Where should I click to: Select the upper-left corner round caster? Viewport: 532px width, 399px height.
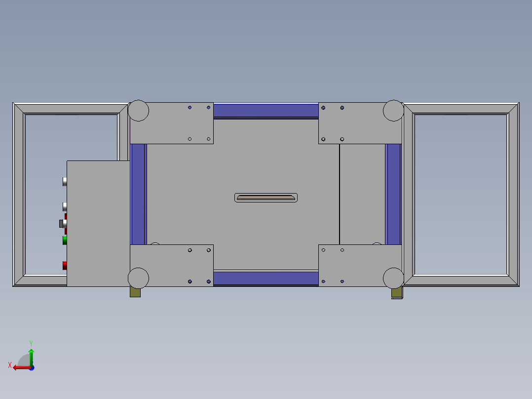point(138,111)
